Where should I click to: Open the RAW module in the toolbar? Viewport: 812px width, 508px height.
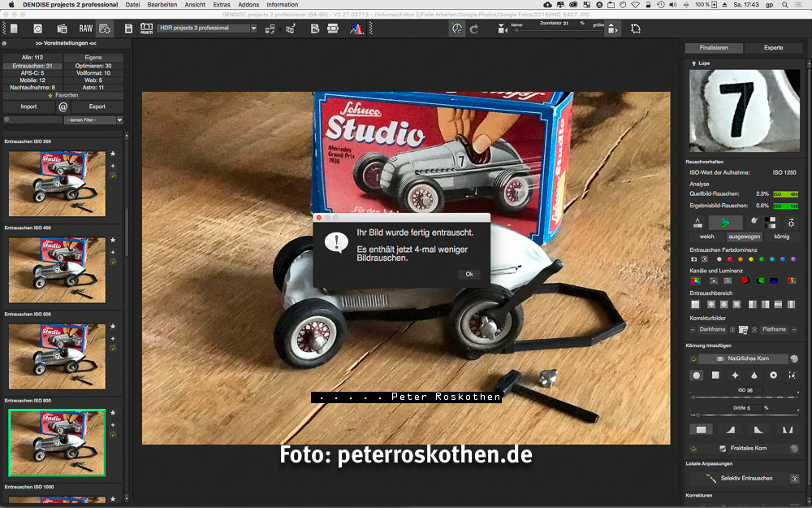tap(85, 28)
